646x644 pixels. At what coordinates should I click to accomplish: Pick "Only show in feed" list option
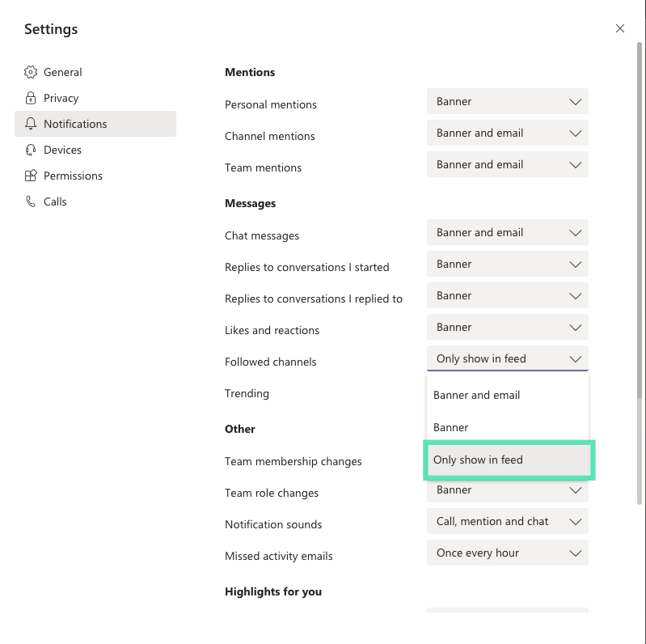click(x=507, y=460)
